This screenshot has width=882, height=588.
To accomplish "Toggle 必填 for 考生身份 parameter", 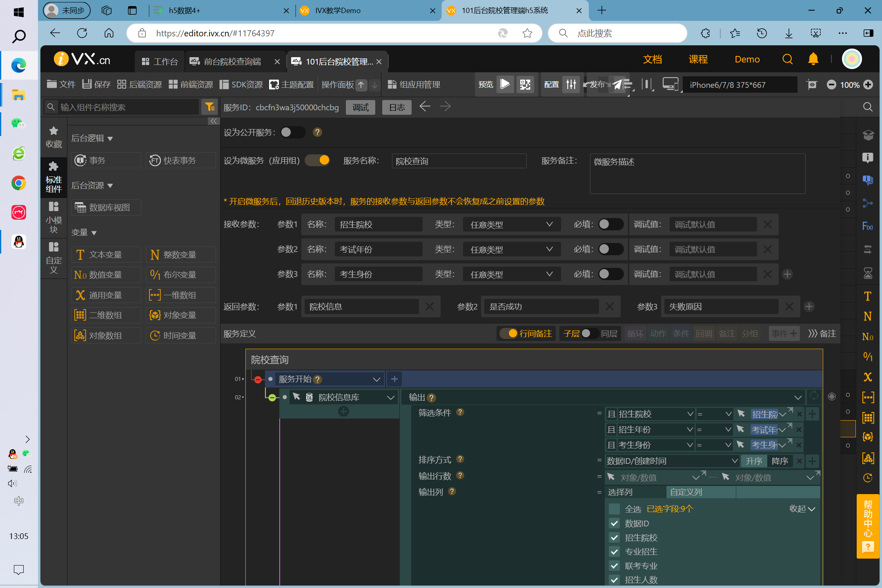I will pyautogui.click(x=611, y=274).
